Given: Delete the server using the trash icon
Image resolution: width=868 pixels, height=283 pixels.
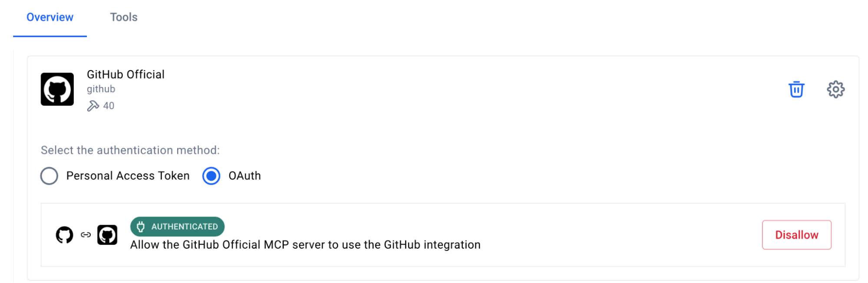Looking at the screenshot, I should pyautogui.click(x=796, y=89).
